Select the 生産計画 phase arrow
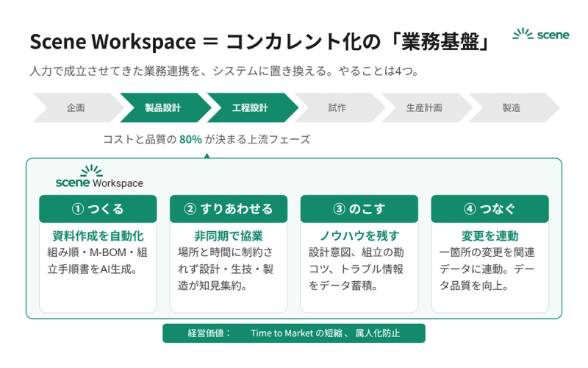 tap(427, 107)
